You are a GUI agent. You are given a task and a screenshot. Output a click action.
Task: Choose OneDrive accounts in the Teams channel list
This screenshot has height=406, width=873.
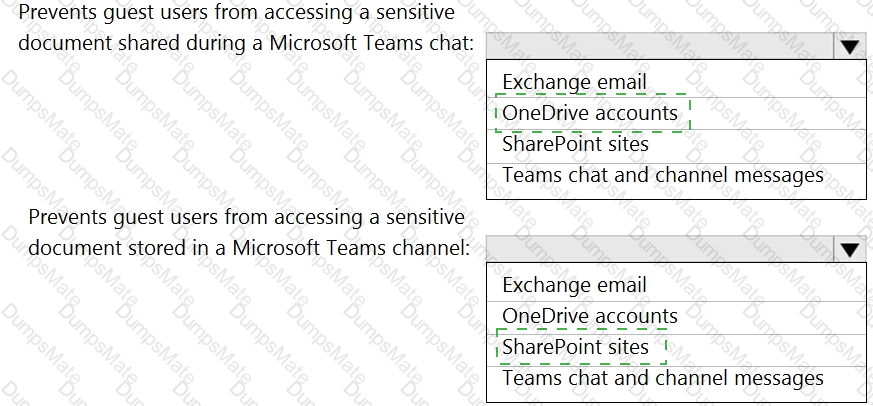click(x=676, y=316)
